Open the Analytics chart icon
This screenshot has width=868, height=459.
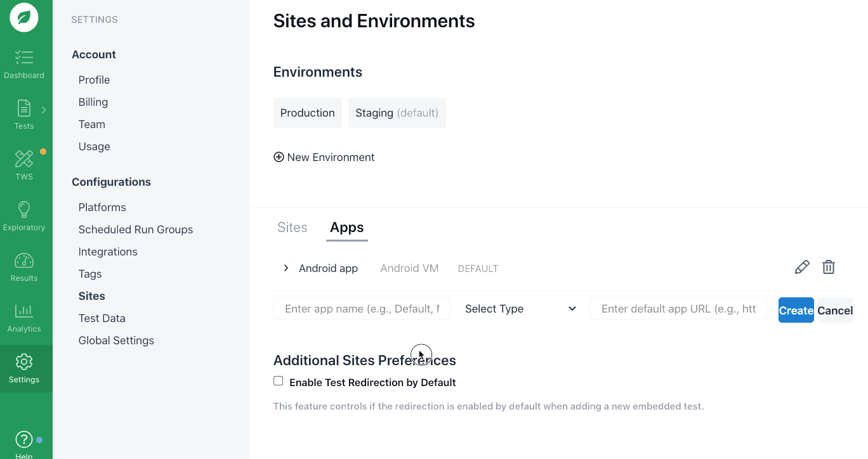click(x=24, y=311)
